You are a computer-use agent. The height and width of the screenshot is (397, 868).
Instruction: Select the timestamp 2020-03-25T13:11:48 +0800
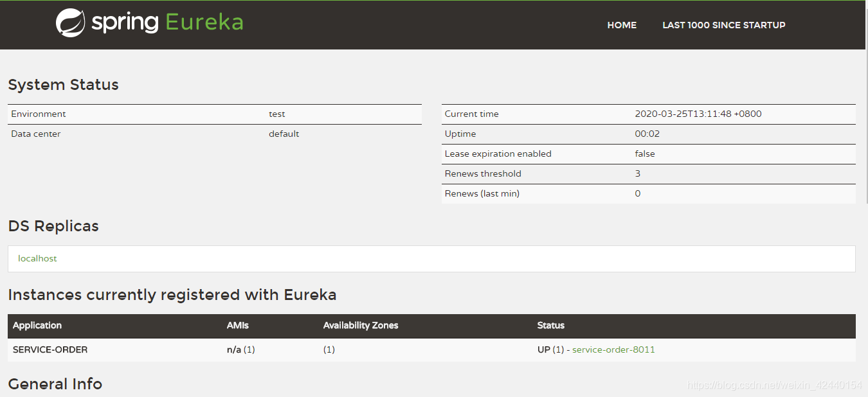click(698, 114)
